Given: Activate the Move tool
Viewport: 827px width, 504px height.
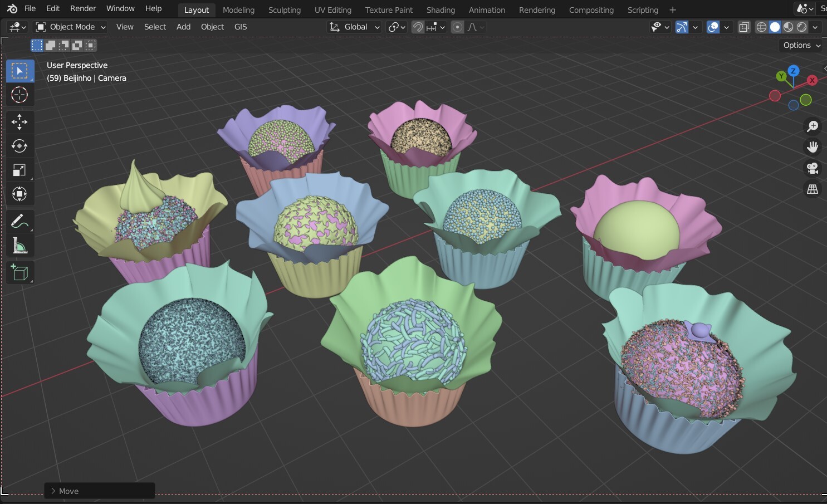Looking at the screenshot, I should pos(19,121).
